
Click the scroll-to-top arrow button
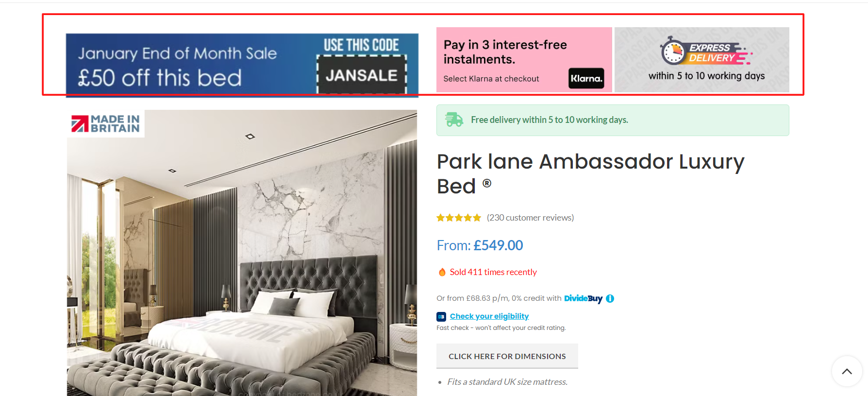coord(847,372)
